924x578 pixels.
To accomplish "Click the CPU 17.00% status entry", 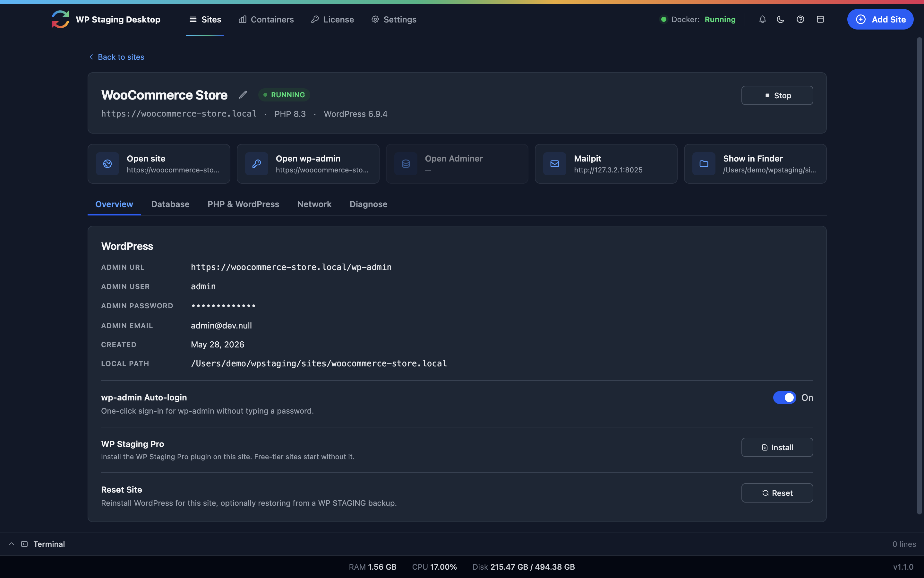I will click(434, 567).
